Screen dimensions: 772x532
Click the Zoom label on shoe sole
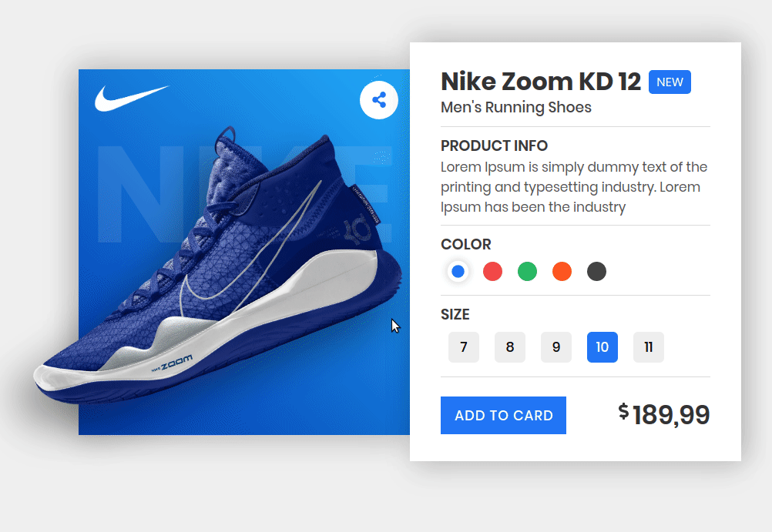tap(173, 363)
